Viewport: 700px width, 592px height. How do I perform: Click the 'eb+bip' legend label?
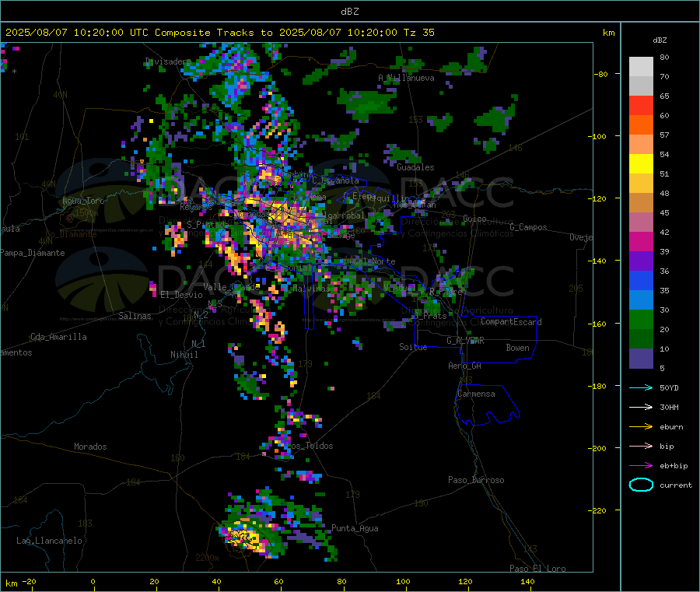click(674, 466)
